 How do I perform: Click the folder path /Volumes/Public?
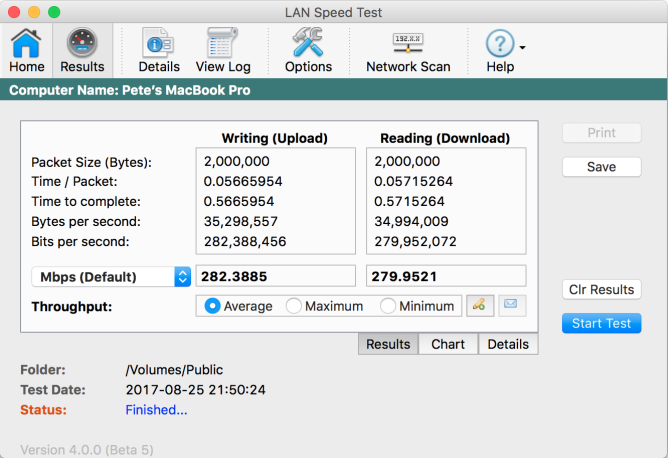(x=174, y=370)
